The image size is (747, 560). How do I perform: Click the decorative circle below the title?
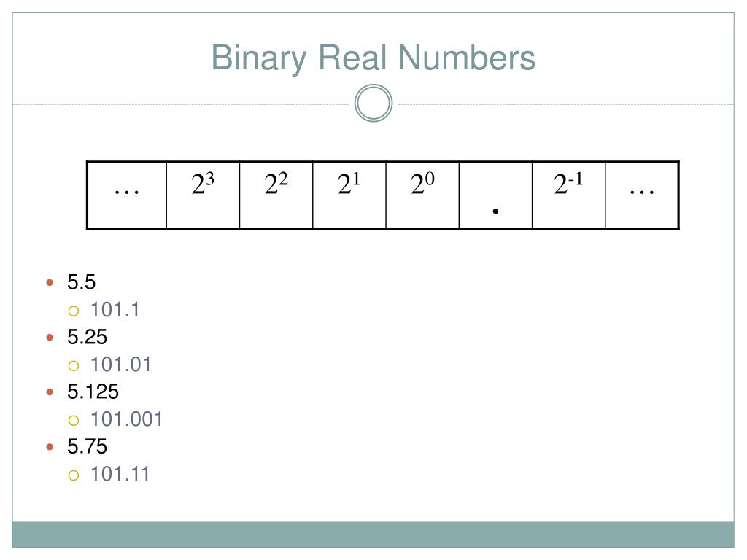[373, 104]
